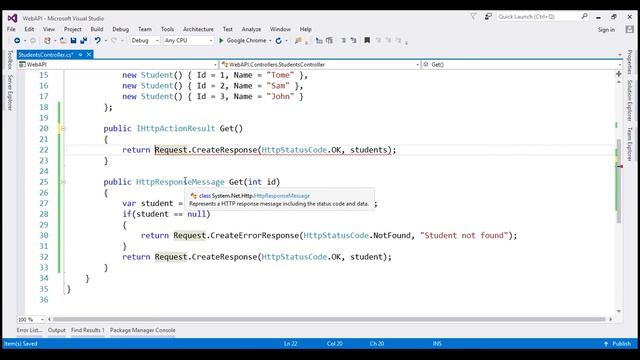
Task: Open the Edit menu
Action: tap(29, 29)
